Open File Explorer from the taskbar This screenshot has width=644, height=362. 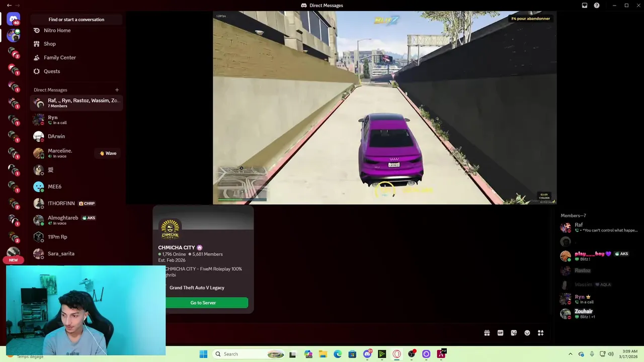323,354
